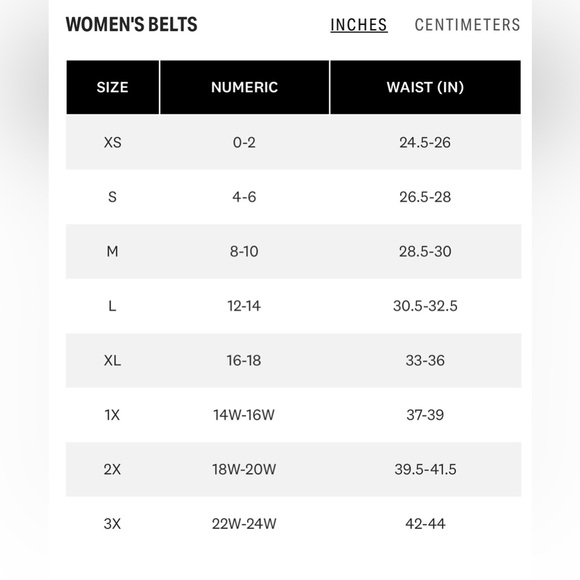
Task: Select the XL size cell
Action: point(112,360)
